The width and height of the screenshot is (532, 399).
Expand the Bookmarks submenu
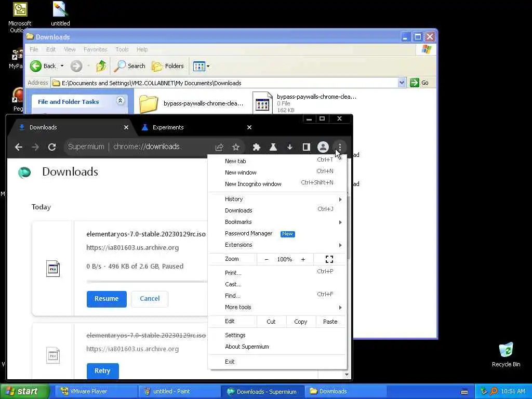click(x=277, y=222)
